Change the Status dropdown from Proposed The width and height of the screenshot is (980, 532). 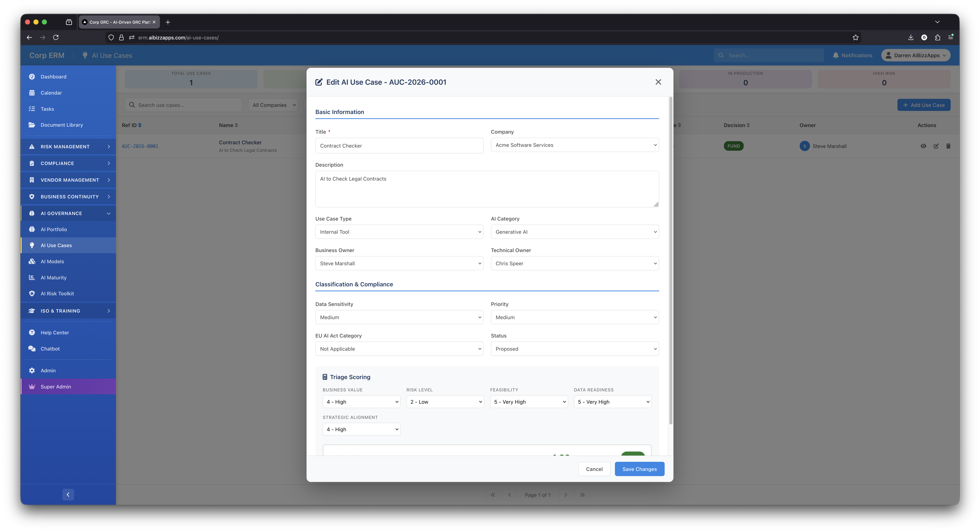click(x=574, y=349)
